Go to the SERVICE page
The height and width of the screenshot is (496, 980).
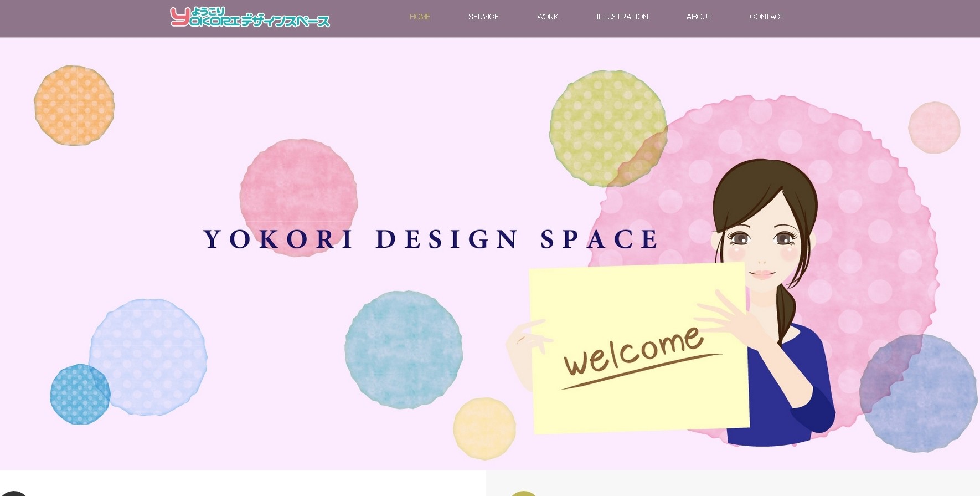(483, 17)
